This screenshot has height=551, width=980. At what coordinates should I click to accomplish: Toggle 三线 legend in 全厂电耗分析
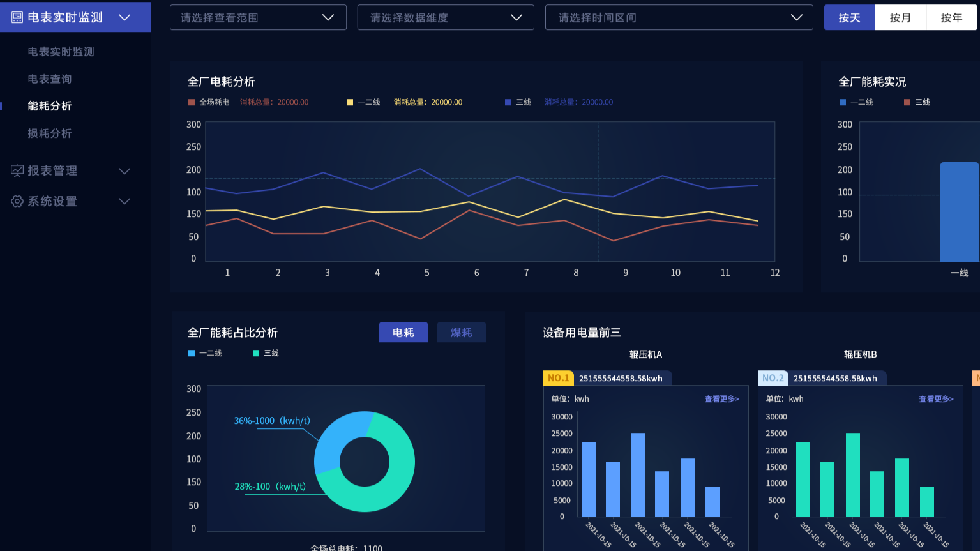click(518, 102)
